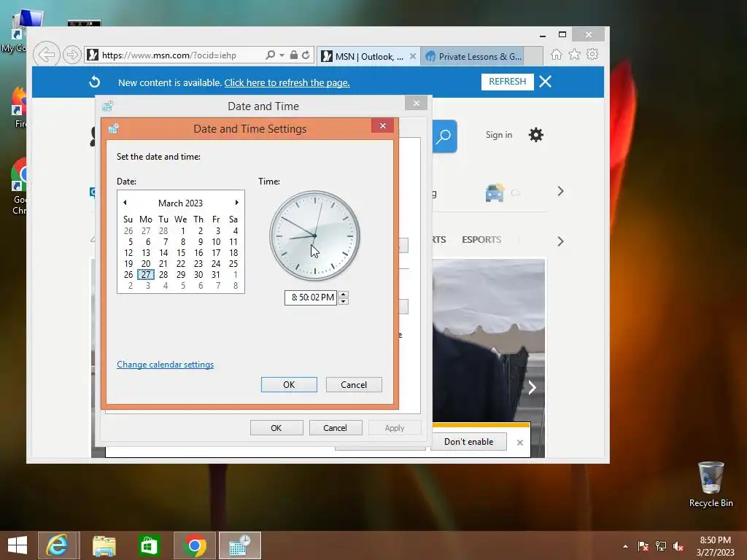The width and height of the screenshot is (747, 560).
Task: Confirm with OK in Date and Time Settings
Action: pyautogui.click(x=289, y=385)
